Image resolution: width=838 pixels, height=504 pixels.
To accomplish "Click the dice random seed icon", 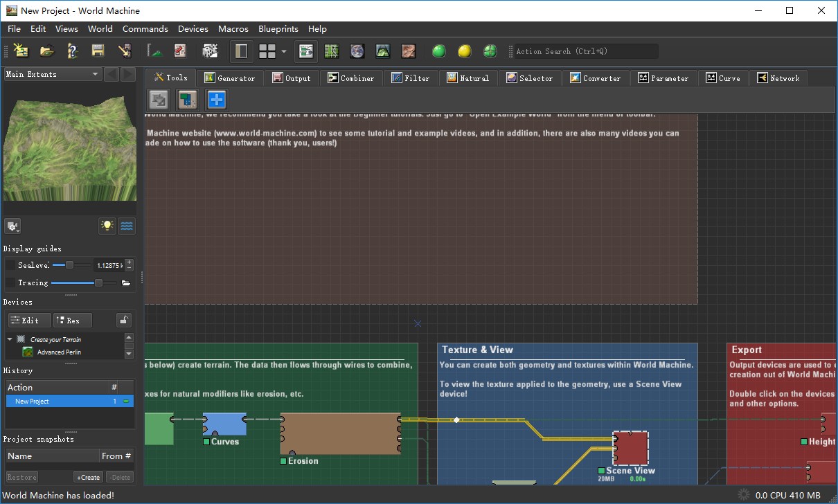I will (x=209, y=51).
